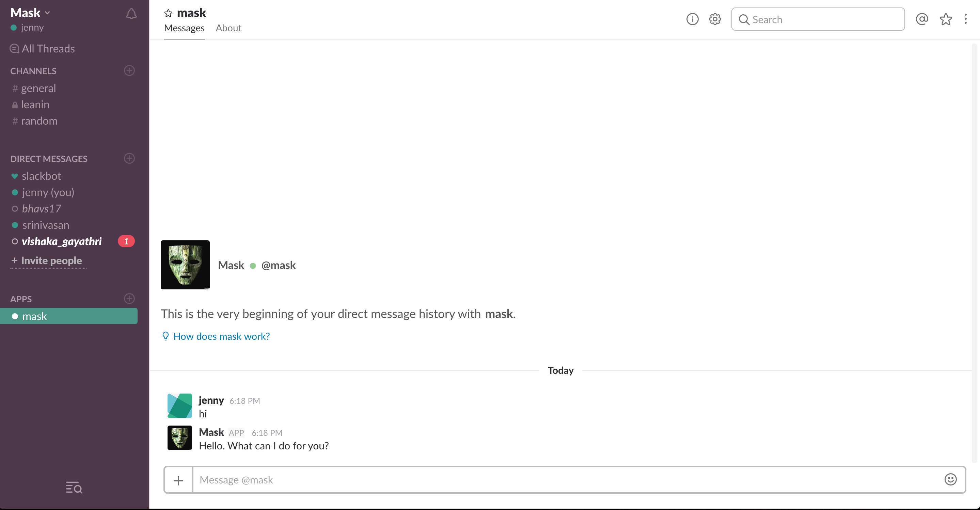Image resolution: width=980 pixels, height=510 pixels.
Task: Open quick switcher icon at sidebar bottom
Action: pyautogui.click(x=74, y=487)
